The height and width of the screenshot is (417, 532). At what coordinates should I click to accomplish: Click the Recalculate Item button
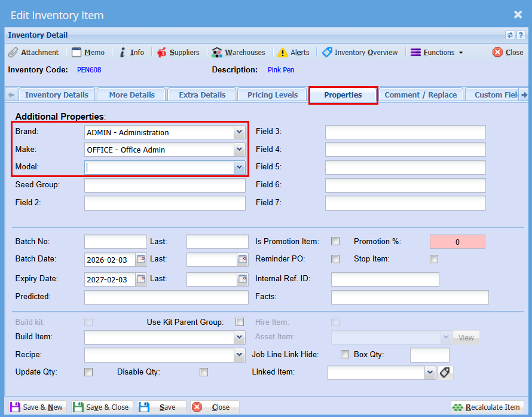pyautogui.click(x=486, y=407)
